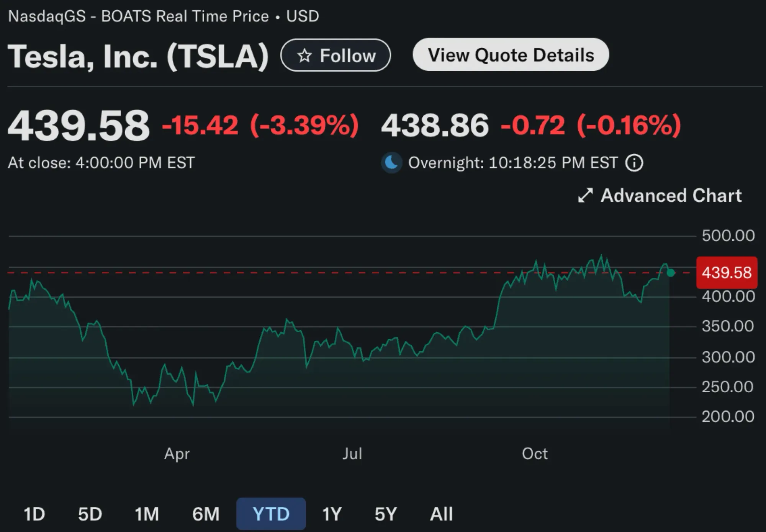Click the Jul label on chart axis
Screen dimensions: 766x532
352,454
